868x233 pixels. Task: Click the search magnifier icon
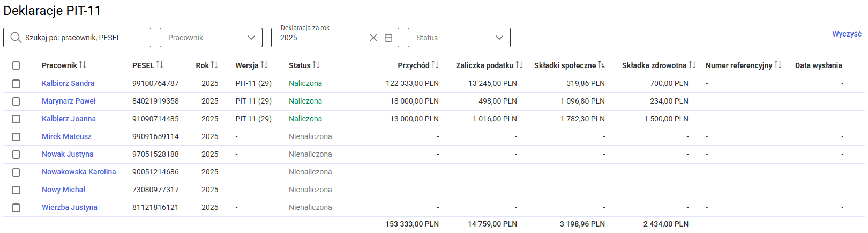point(16,38)
